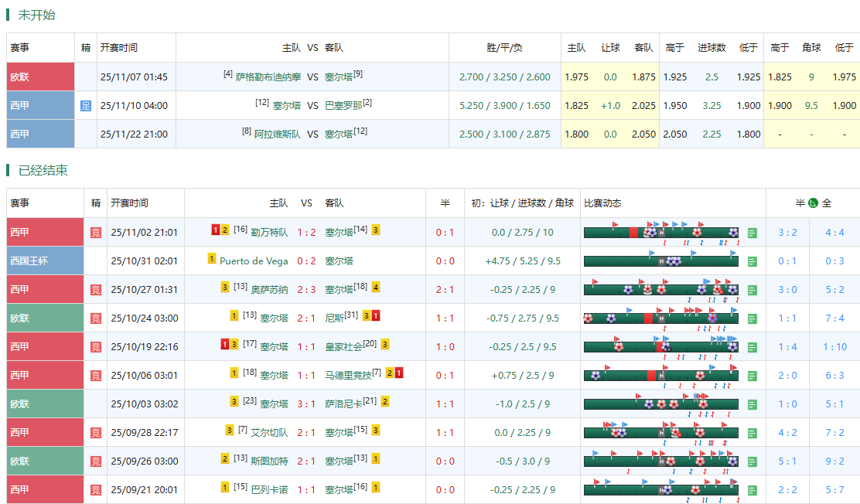
Task: Open the green report icon in the 奥萨苏纳 row
Action: [x=752, y=290]
